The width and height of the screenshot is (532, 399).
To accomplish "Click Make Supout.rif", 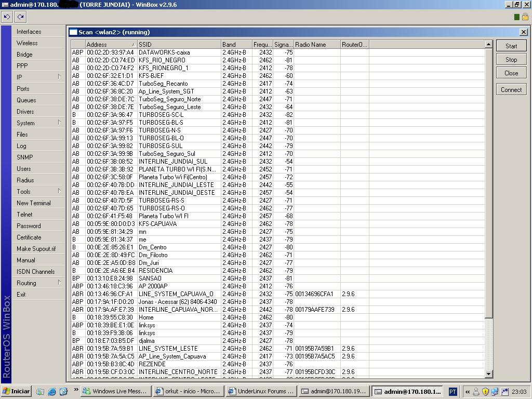I will pyautogui.click(x=38, y=249).
